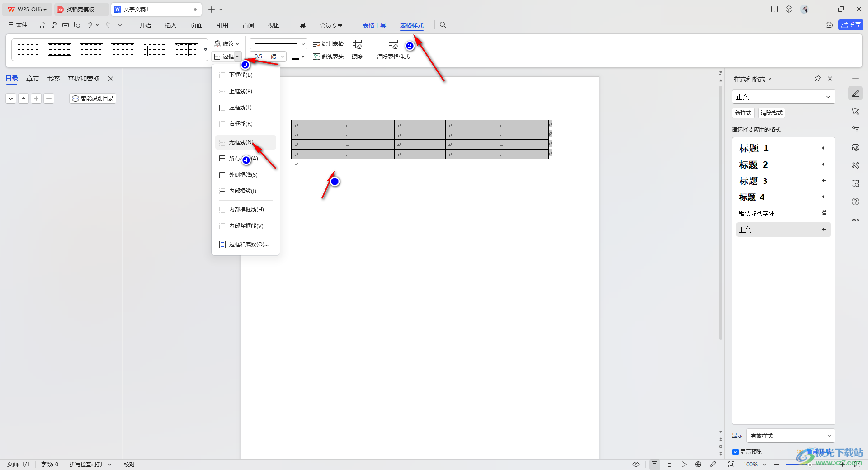Click the web layout globe icon
This screenshot has height=470, width=868.
(698, 464)
